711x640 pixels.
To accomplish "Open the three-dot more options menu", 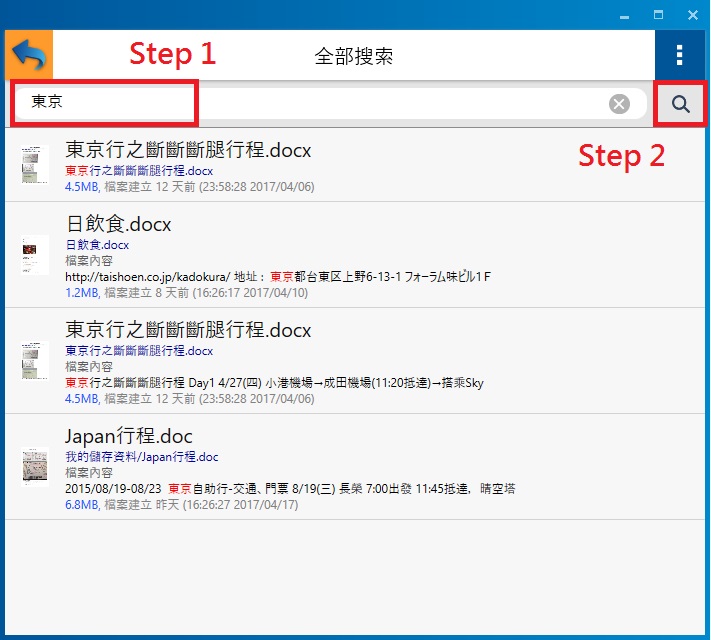I will coord(680,55).
